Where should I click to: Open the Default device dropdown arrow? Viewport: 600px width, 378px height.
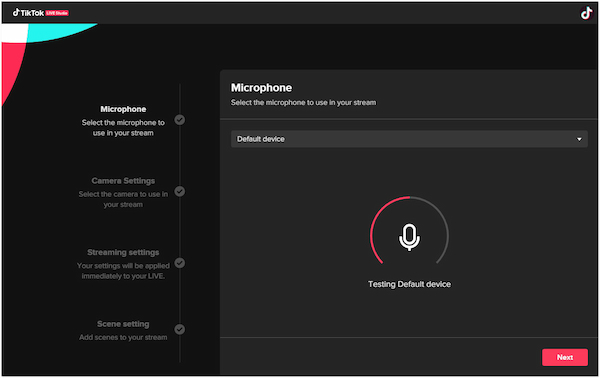pyautogui.click(x=579, y=139)
